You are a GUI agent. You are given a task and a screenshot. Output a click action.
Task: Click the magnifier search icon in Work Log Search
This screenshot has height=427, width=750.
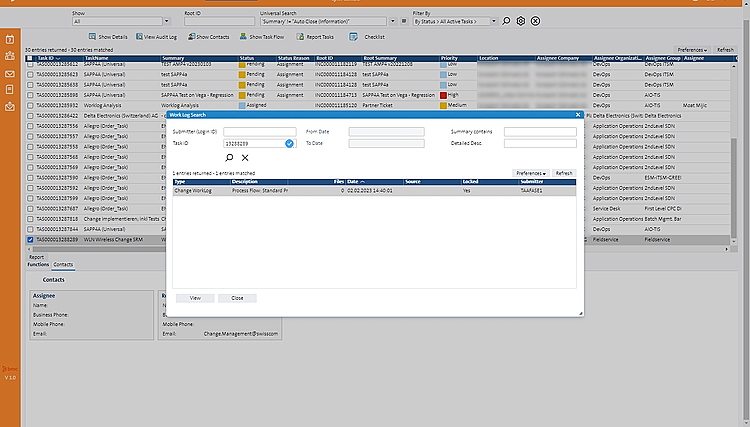coord(229,158)
